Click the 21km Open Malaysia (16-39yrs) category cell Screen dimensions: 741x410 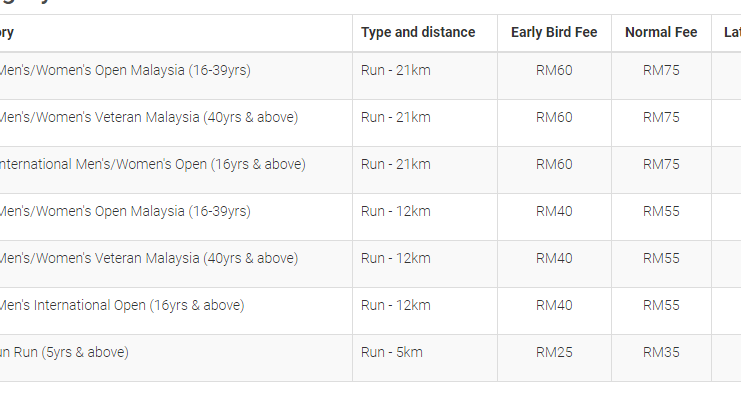(124, 70)
